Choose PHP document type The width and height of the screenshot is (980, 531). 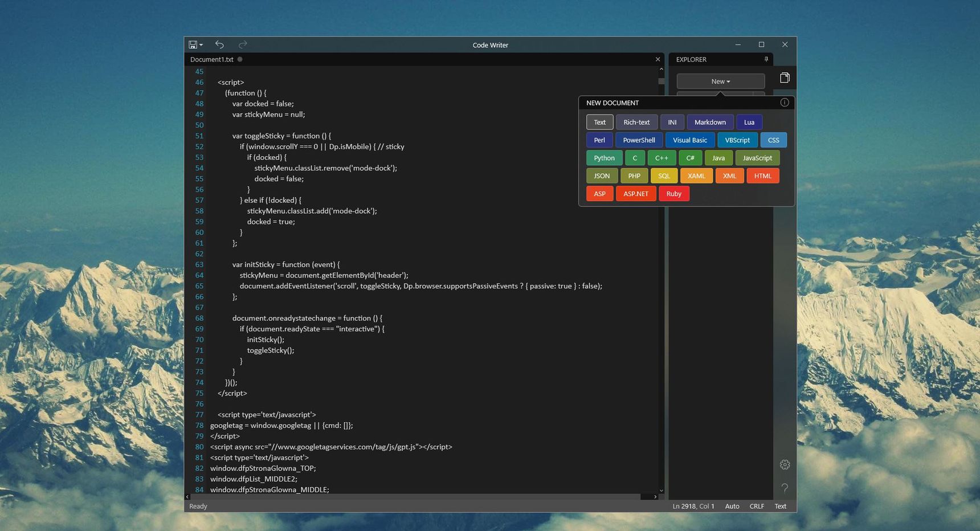(x=634, y=176)
